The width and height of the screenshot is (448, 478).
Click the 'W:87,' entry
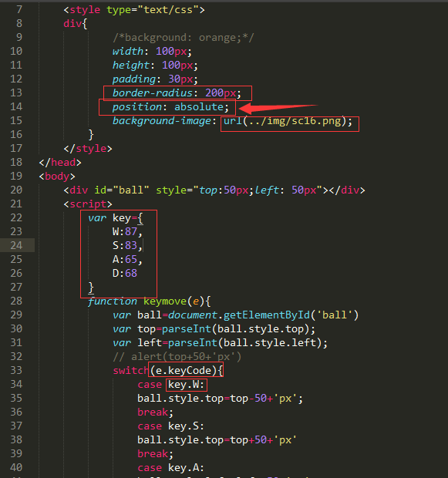click(127, 232)
